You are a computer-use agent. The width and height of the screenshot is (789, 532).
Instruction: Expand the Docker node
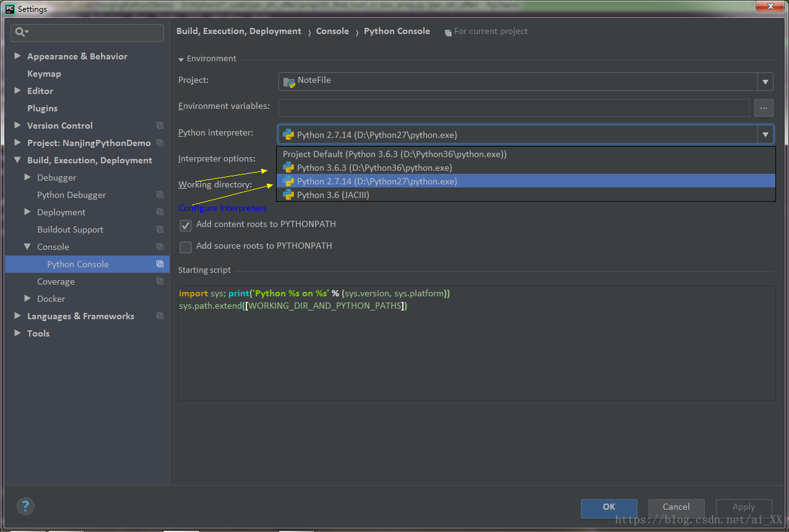[28, 298]
